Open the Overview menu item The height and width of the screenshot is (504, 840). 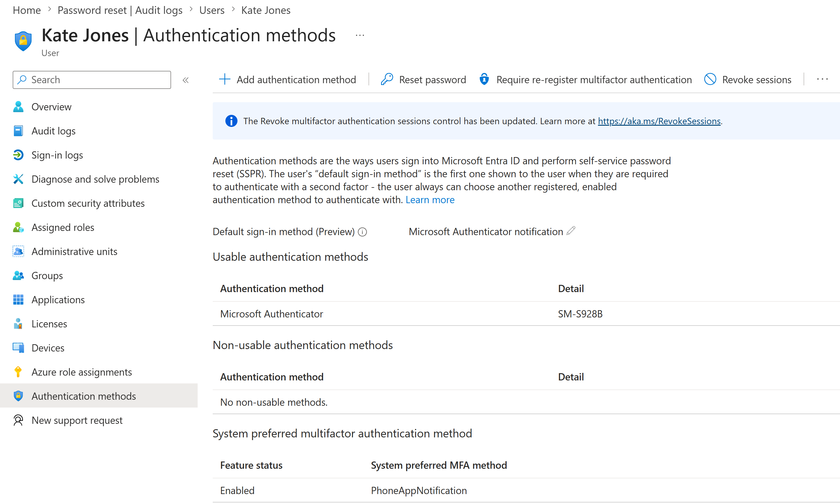click(99, 107)
